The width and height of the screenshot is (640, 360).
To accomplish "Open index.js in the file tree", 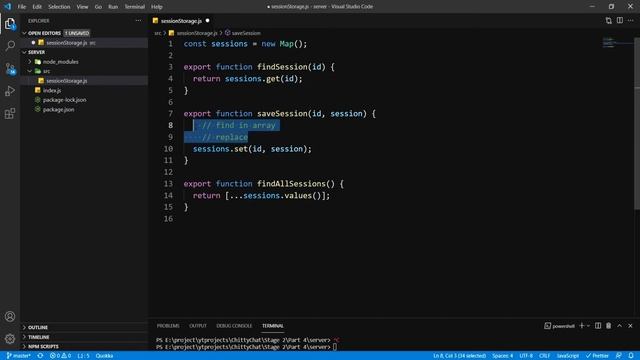I will [52, 90].
